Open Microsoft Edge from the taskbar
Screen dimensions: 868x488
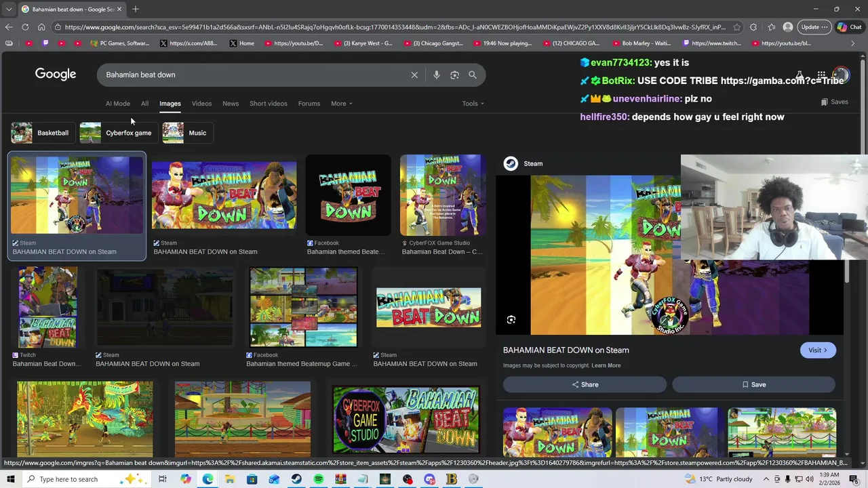[x=208, y=479]
